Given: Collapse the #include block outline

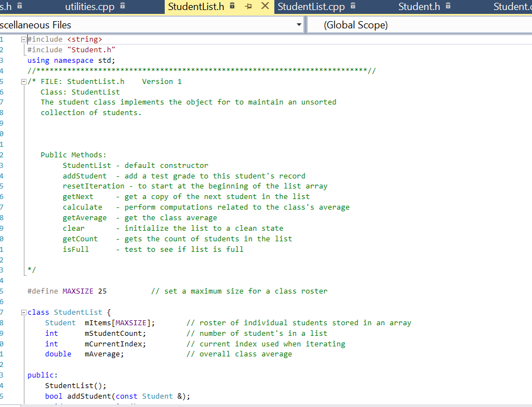Looking at the screenshot, I should [x=23, y=39].
